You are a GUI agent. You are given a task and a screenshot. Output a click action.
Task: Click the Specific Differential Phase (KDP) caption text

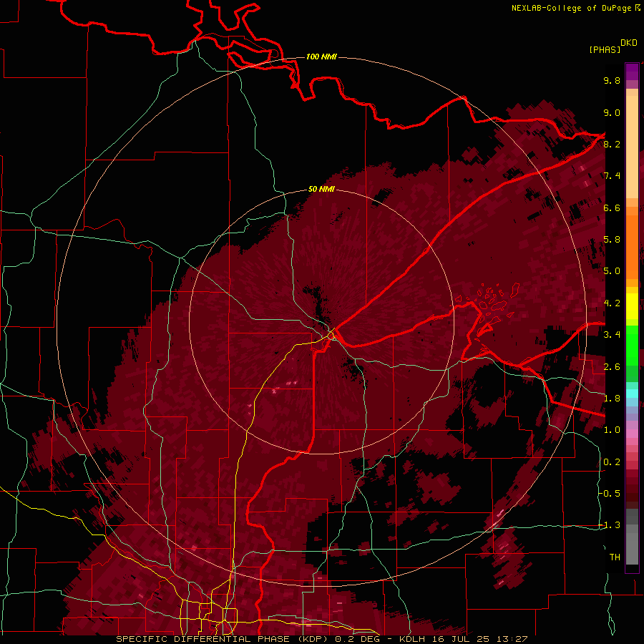coord(221,639)
